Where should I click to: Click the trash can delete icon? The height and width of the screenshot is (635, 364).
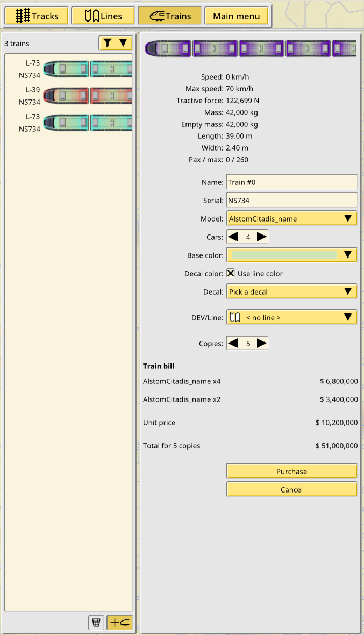tap(96, 623)
